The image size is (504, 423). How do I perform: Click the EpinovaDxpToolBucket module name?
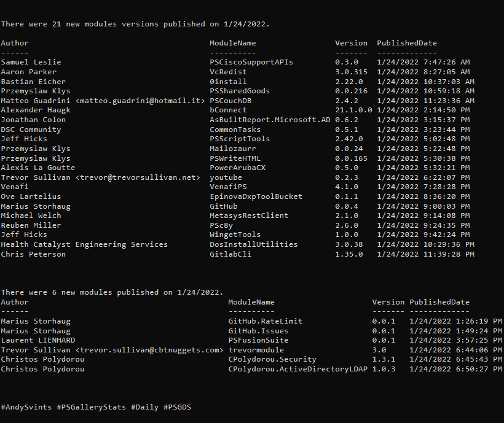(256, 196)
